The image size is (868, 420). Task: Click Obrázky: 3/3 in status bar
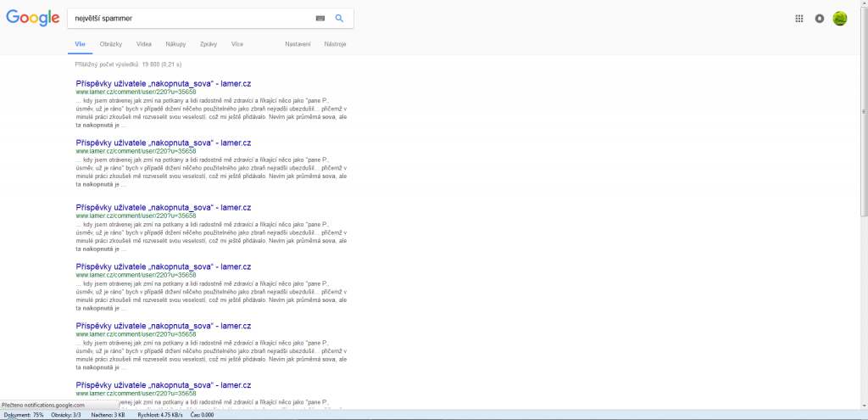click(66, 415)
